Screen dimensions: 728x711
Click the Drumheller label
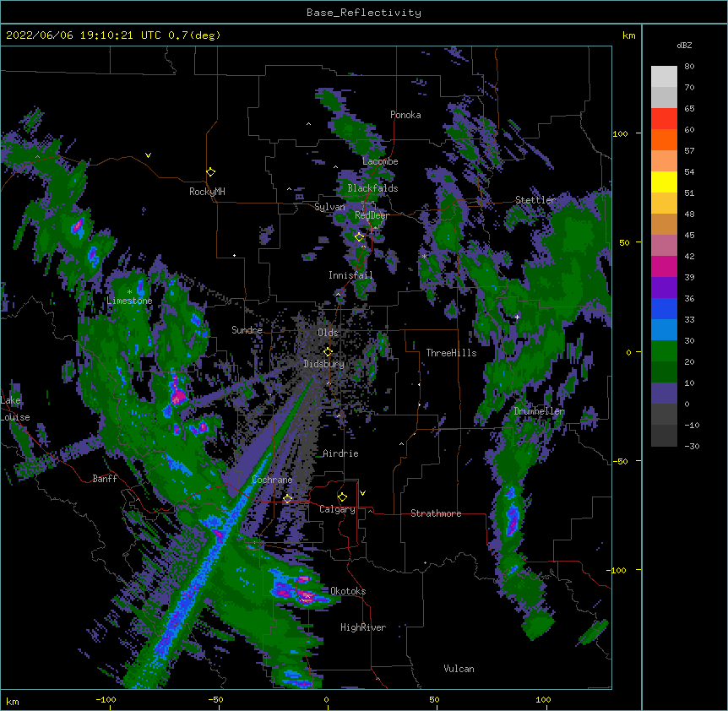pos(539,412)
